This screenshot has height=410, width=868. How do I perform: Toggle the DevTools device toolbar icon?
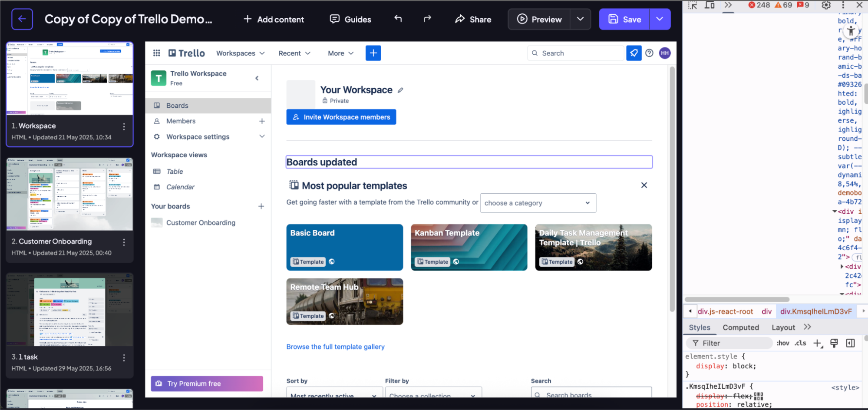pyautogui.click(x=710, y=5)
